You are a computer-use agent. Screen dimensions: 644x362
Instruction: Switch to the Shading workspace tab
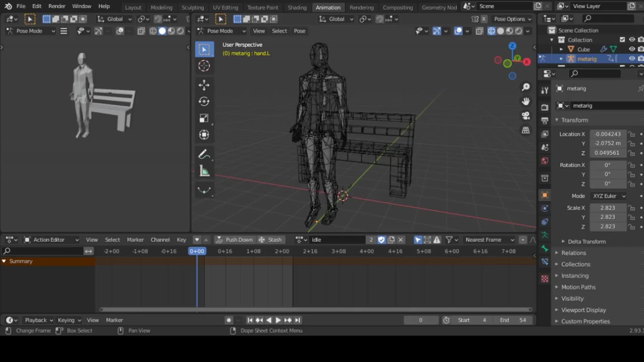click(x=297, y=7)
